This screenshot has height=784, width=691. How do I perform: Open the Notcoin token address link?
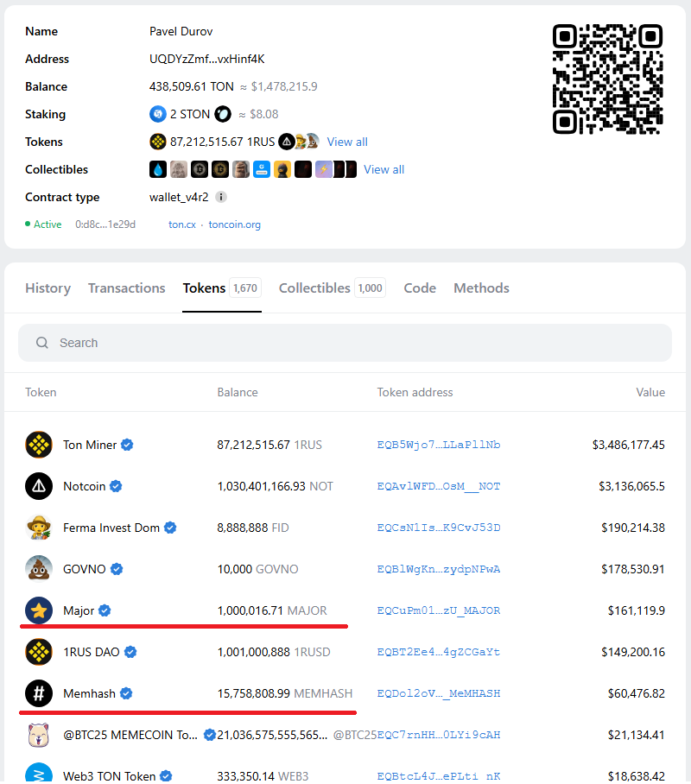pos(439,486)
